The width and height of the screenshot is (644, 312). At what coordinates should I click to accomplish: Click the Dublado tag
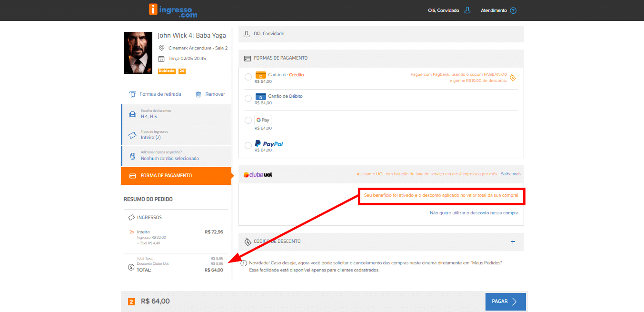click(167, 71)
